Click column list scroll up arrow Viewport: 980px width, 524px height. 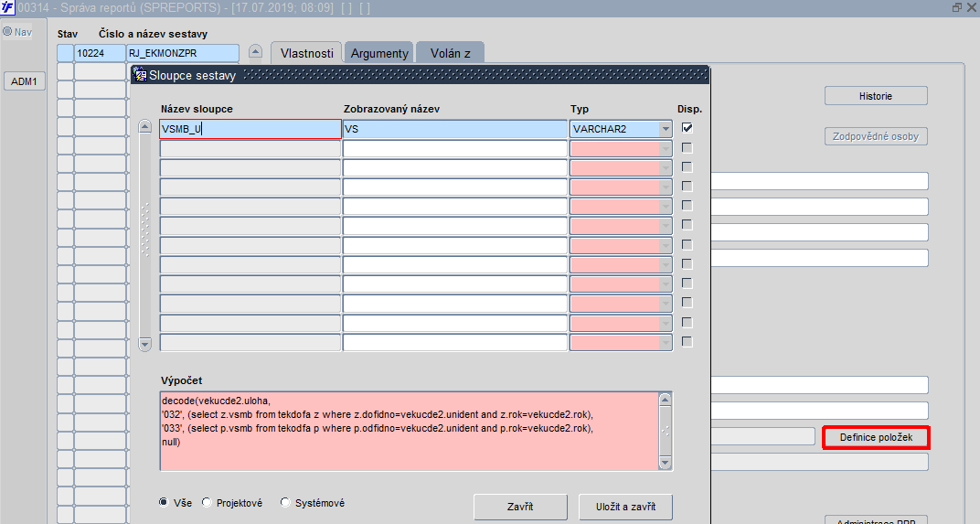(145, 126)
